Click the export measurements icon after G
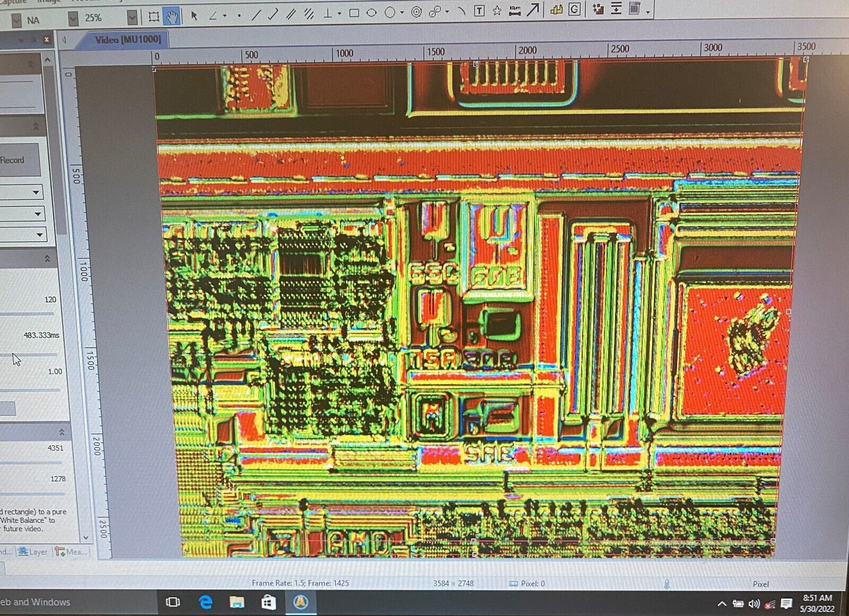The width and height of the screenshot is (849, 616). pos(598,9)
